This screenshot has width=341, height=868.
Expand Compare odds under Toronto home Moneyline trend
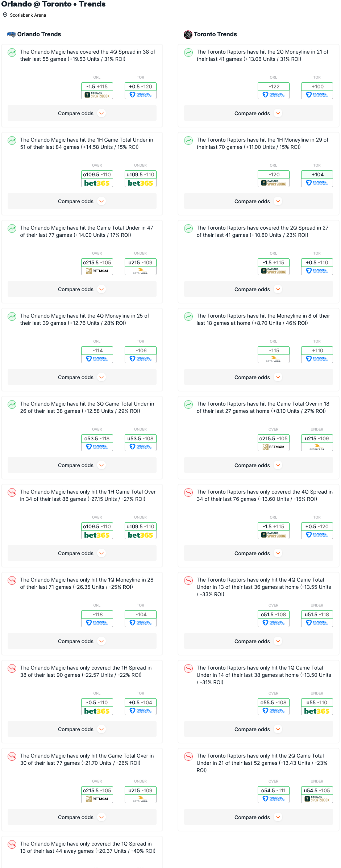coord(258,377)
